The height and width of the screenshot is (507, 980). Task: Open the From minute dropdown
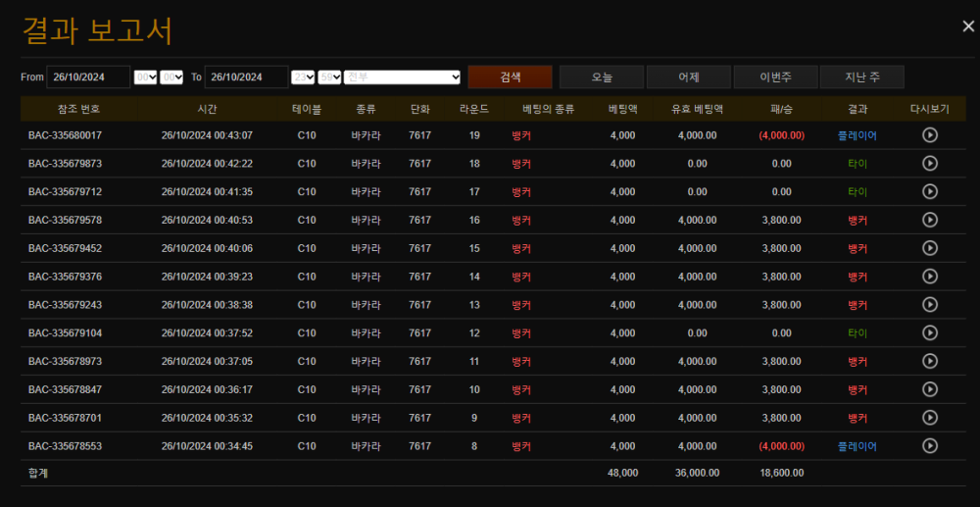click(171, 77)
